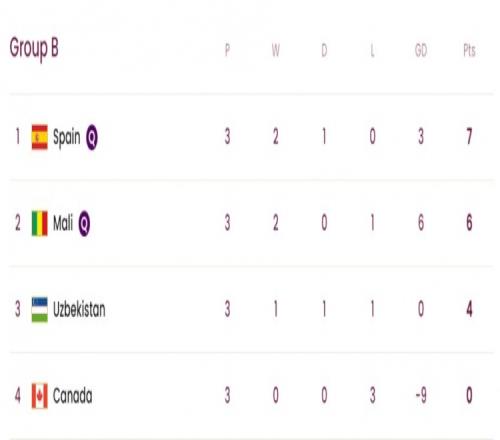This screenshot has height=440, width=500.
Task: Click Spain's points value 7
Action: (469, 137)
